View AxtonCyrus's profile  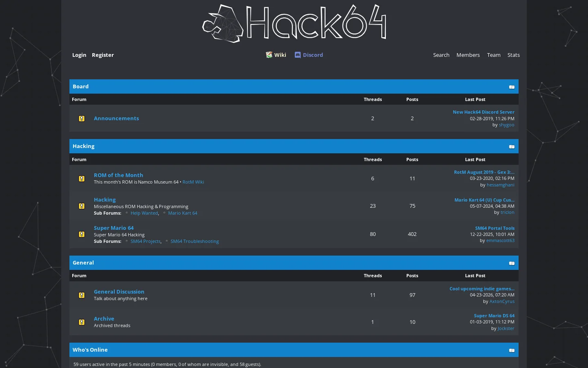pos(502,301)
